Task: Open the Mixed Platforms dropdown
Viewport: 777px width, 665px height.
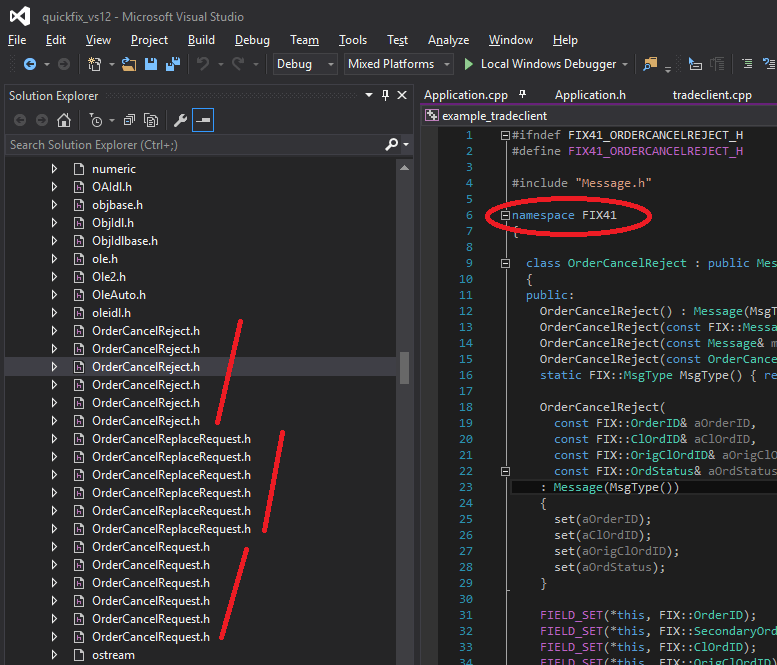Action: coord(399,64)
